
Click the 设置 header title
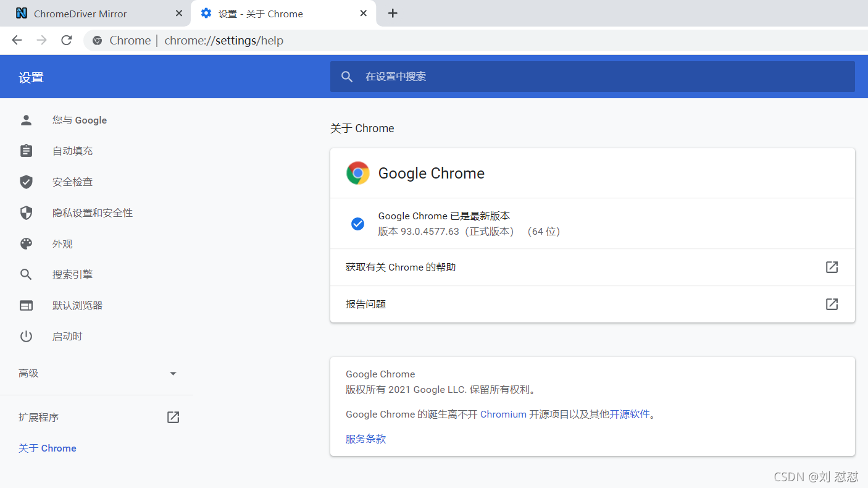(31, 78)
